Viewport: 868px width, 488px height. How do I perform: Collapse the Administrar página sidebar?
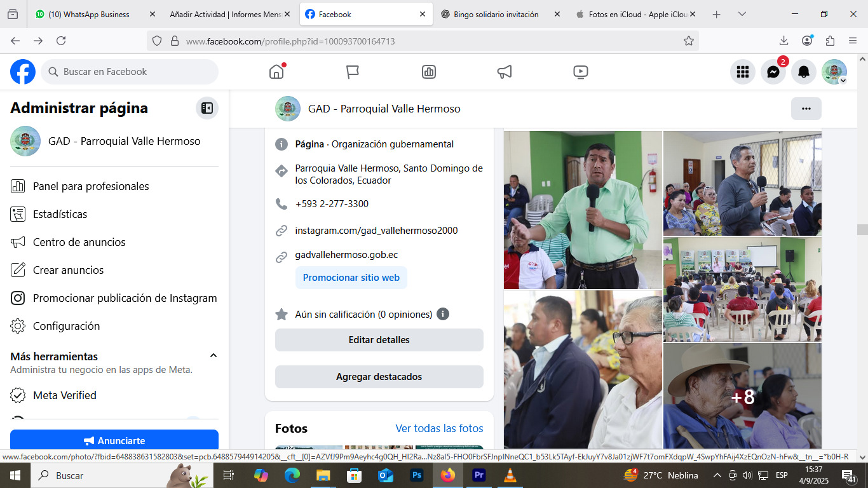click(x=207, y=108)
